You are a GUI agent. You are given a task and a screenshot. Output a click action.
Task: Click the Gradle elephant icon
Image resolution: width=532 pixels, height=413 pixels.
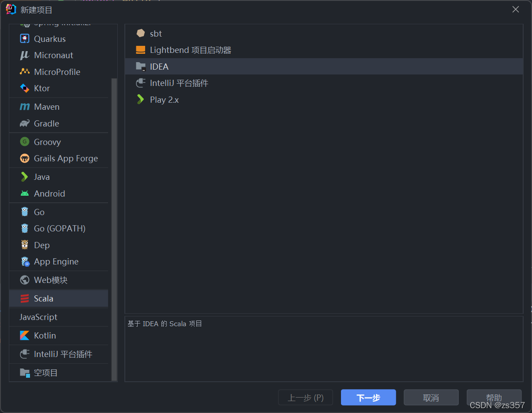point(25,123)
